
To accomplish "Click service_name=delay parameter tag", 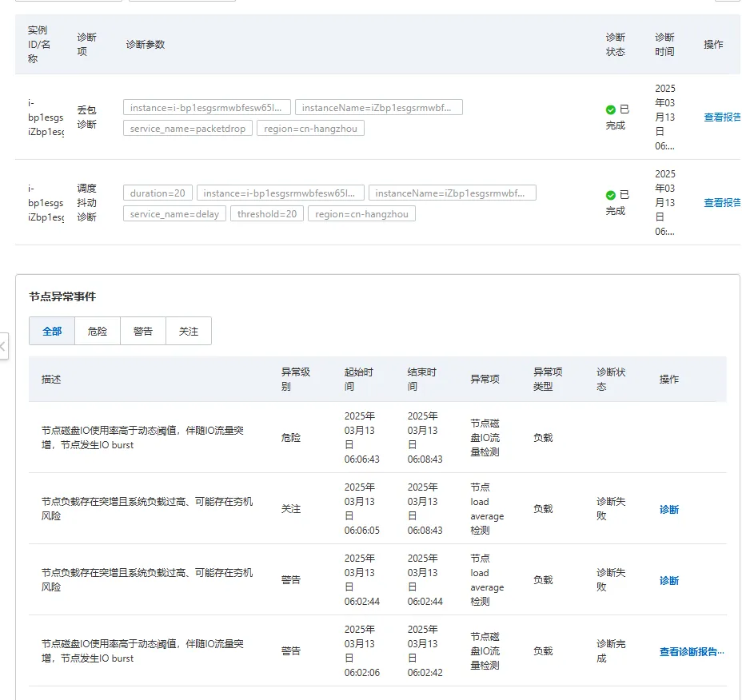I will pyautogui.click(x=174, y=214).
